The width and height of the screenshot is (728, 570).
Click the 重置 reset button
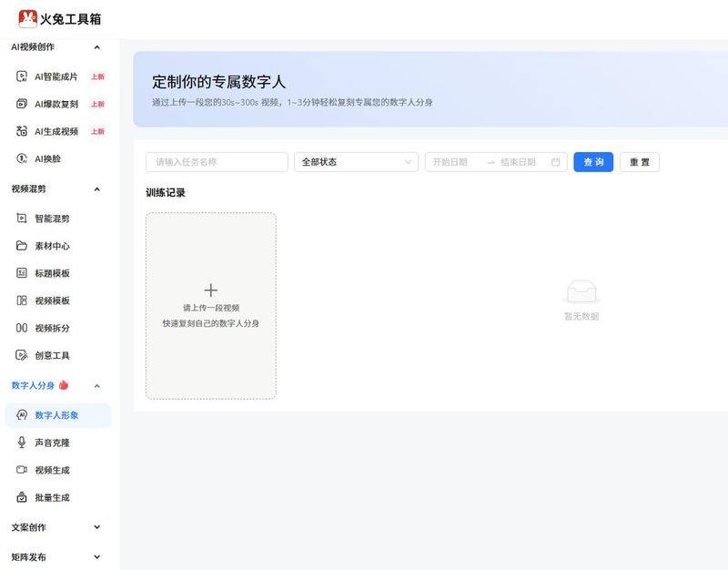[640, 162]
